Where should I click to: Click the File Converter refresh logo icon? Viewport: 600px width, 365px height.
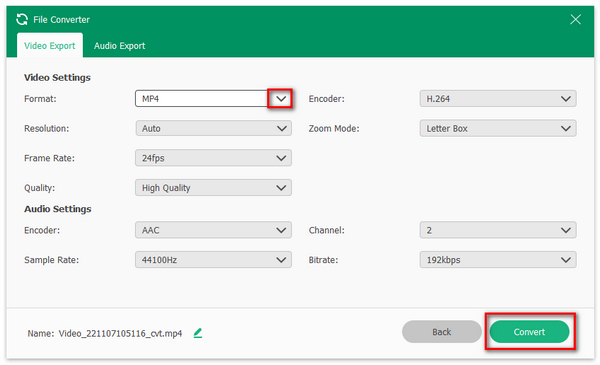point(22,19)
